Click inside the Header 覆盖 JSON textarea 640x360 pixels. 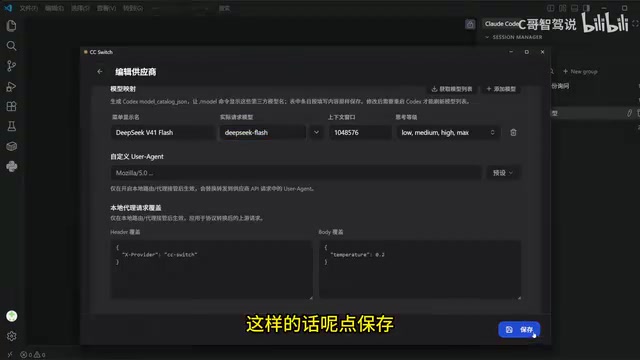click(x=211, y=269)
